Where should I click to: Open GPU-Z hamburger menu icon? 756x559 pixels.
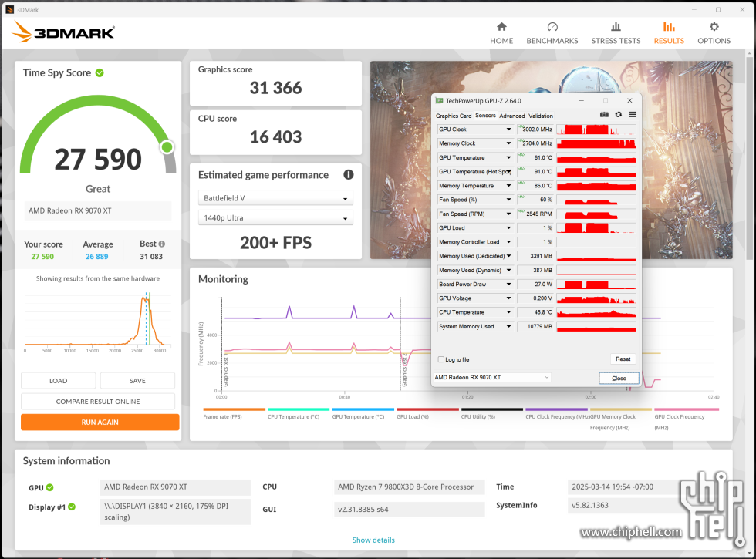pos(632,115)
